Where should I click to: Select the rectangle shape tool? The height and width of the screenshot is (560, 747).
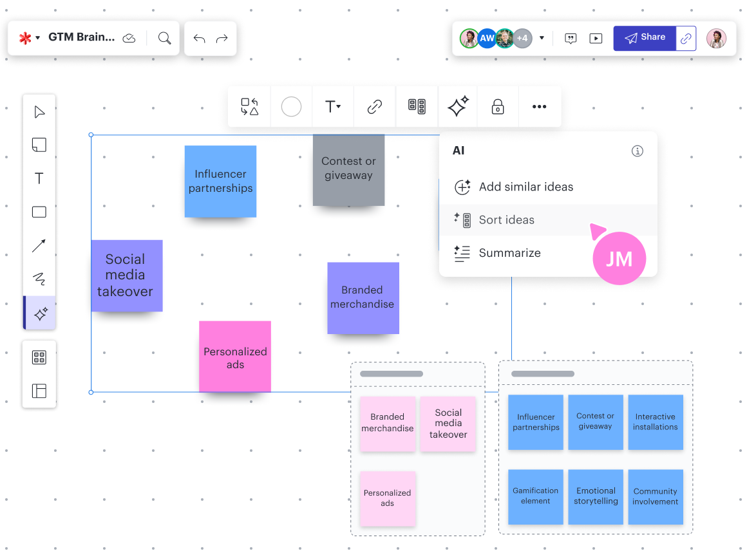click(x=39, y=212)
